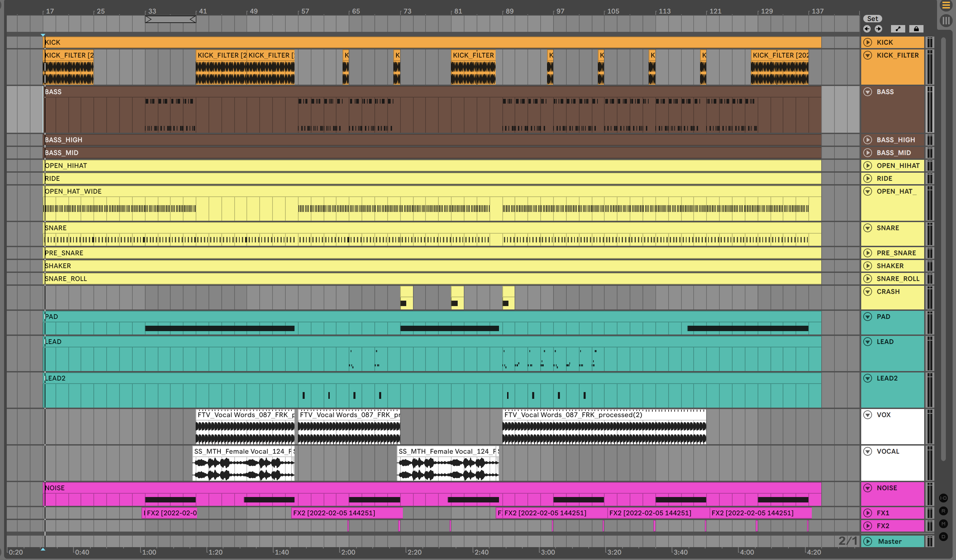
Task: Select the last KICK_FILTER [202 clip
Action: [x=780, y=67]
